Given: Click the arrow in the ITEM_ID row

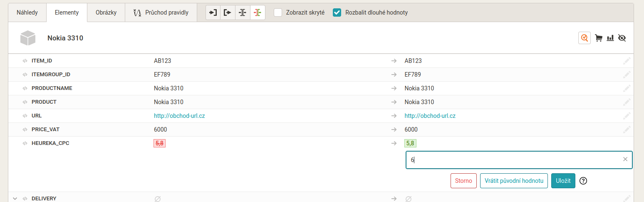Looking at the screenshot, I should pyautogui.click(x=394, y=61).
